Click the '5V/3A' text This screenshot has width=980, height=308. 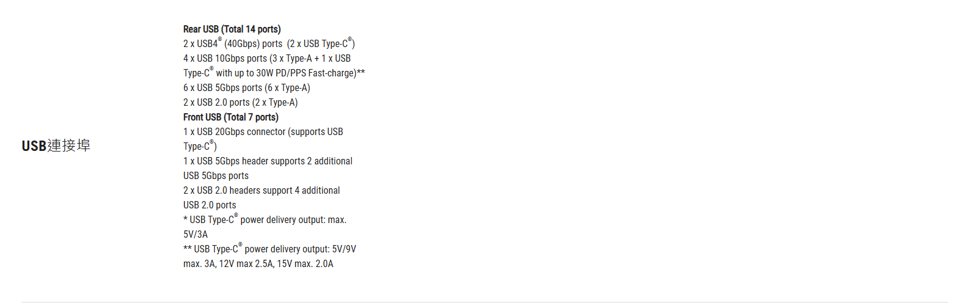click(x=196, y=235)
